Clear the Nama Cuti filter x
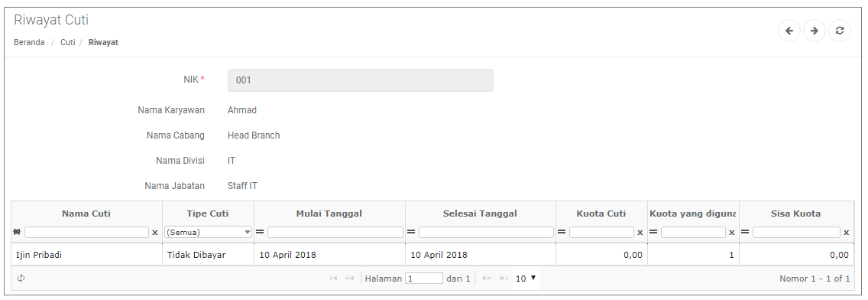868x300 pixels. (x=154, y=233)
